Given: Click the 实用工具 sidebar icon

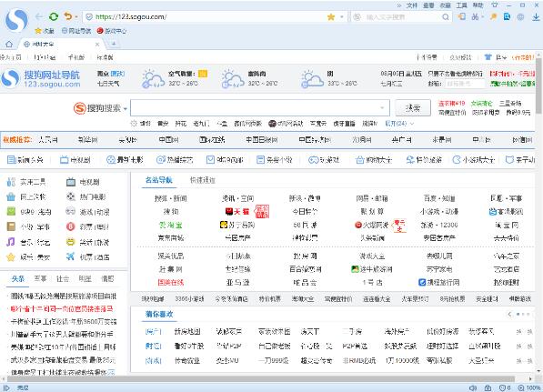Looking at the screenshot, I should click(11, 182).
